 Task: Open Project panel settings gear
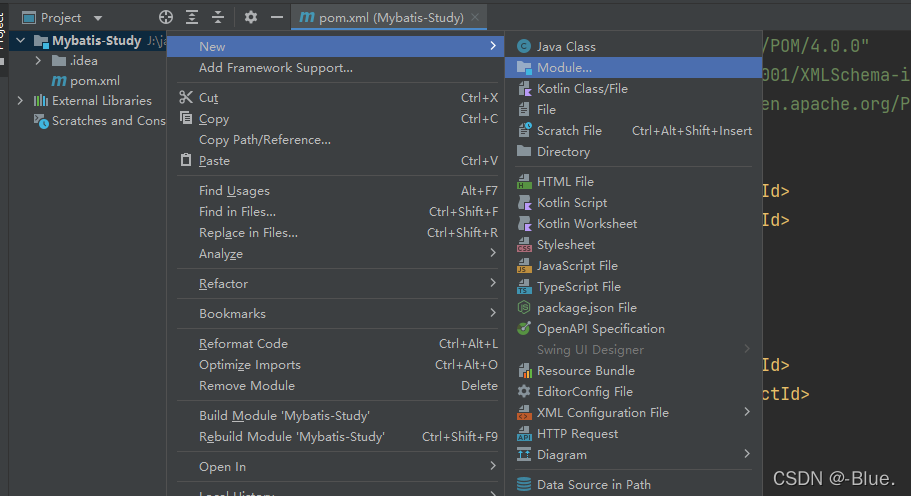tap(250, 17)
